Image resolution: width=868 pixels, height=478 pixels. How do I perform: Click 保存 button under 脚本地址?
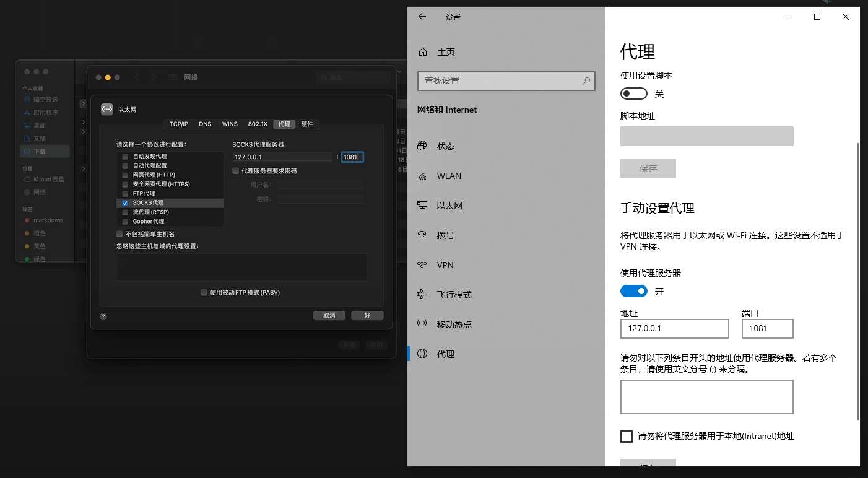648,168
